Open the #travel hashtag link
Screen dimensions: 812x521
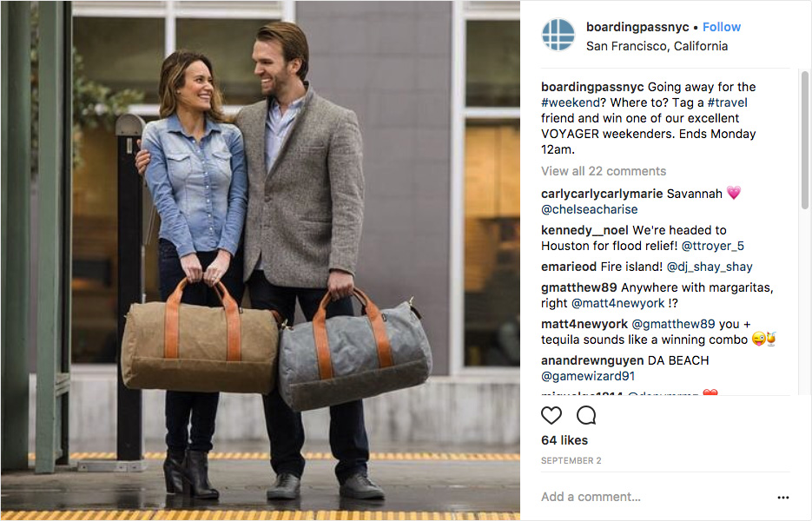(x=728, y=102)
